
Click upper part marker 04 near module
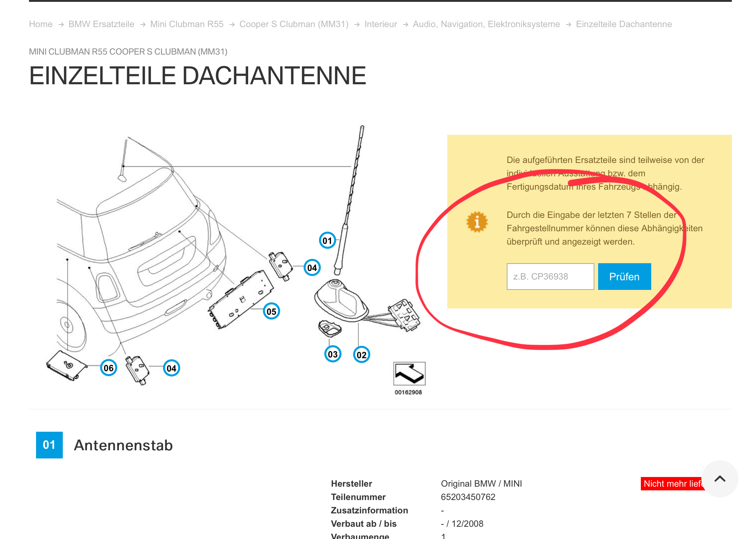click(312, 268)
